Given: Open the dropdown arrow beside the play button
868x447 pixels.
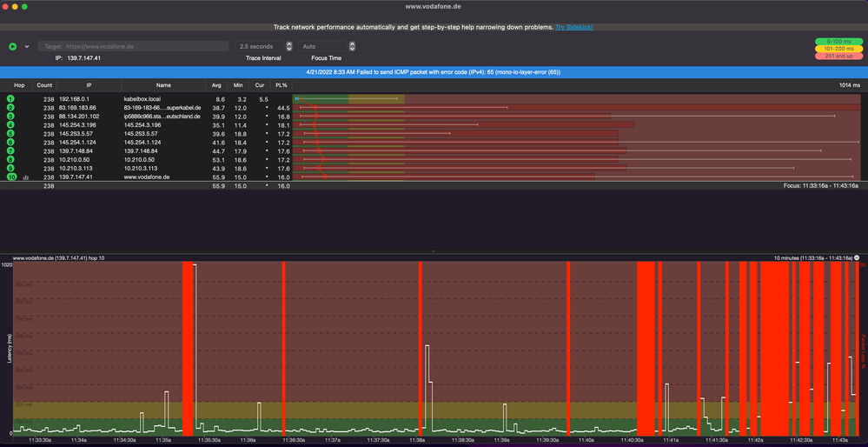Looking at the screenshot, I should pyautogui.click(x=26, y=47).
